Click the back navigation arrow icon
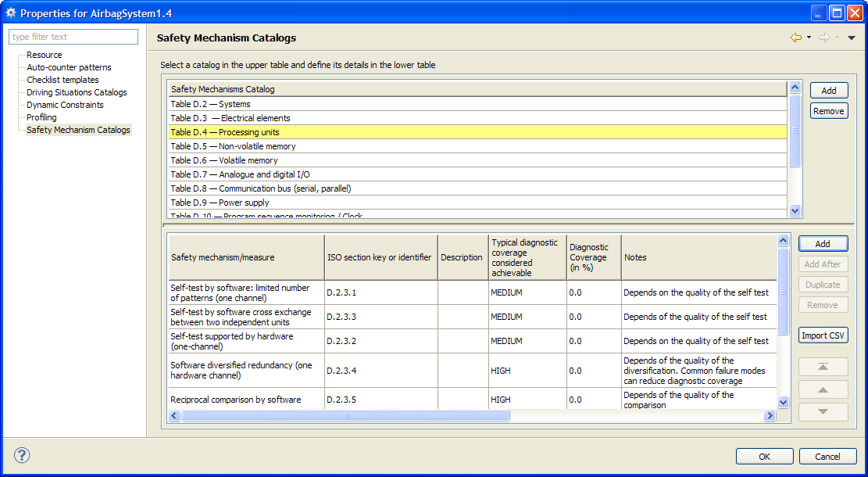The width and height of the screenshot is (868, 477). tap(796, 38)
